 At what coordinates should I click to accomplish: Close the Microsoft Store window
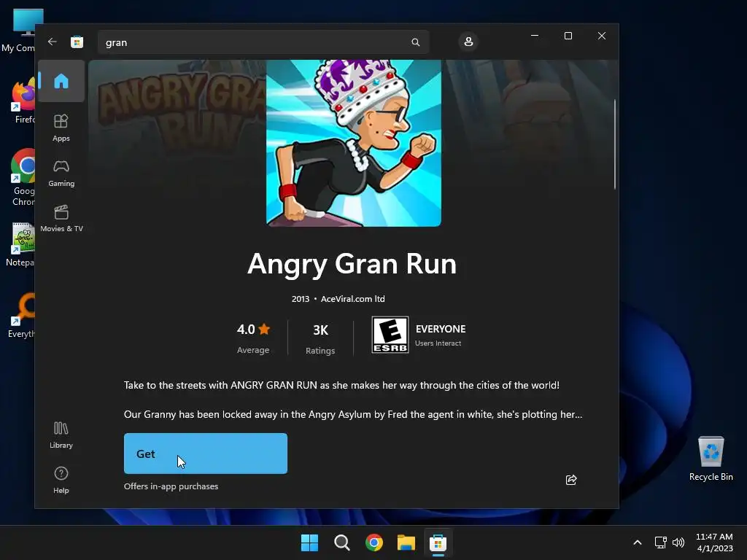(x=602, y=36)
